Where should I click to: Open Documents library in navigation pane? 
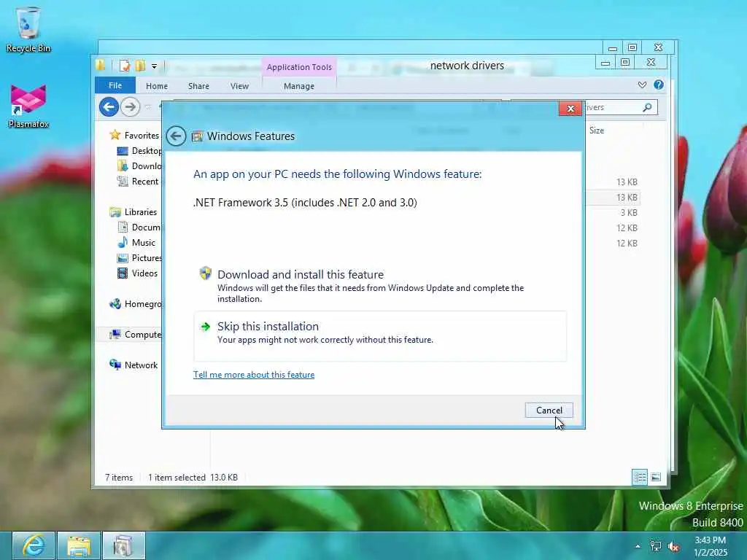[138, 227]
